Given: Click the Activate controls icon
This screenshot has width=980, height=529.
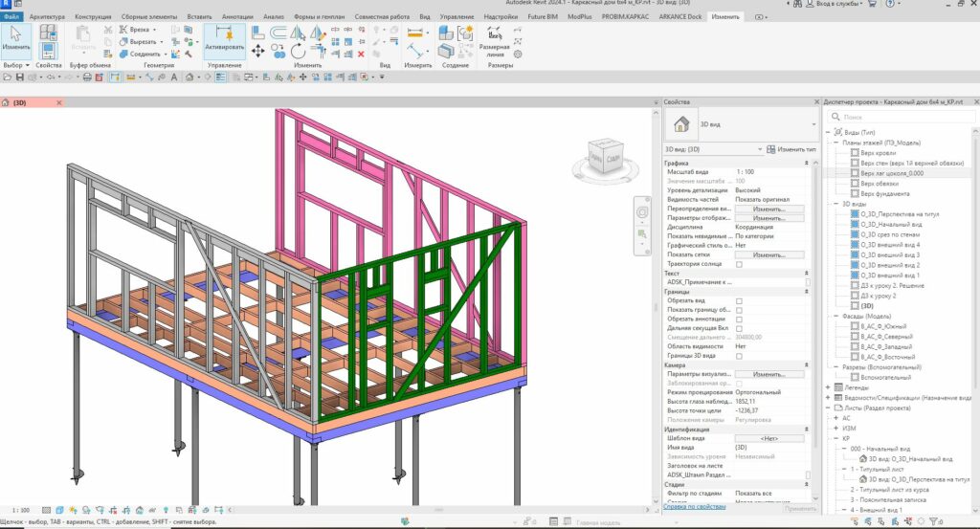Looking at the screenshot, I should pyautogui.click(x=224, y=35).
